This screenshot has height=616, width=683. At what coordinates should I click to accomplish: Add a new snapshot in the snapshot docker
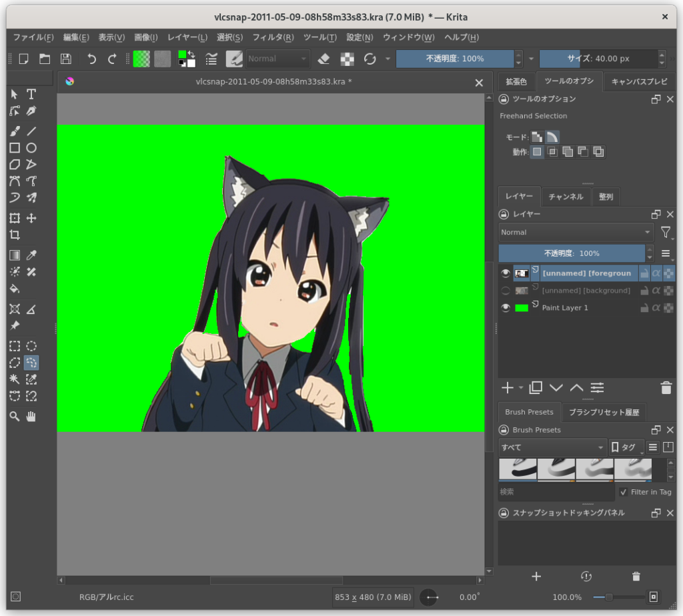point(536,577)
